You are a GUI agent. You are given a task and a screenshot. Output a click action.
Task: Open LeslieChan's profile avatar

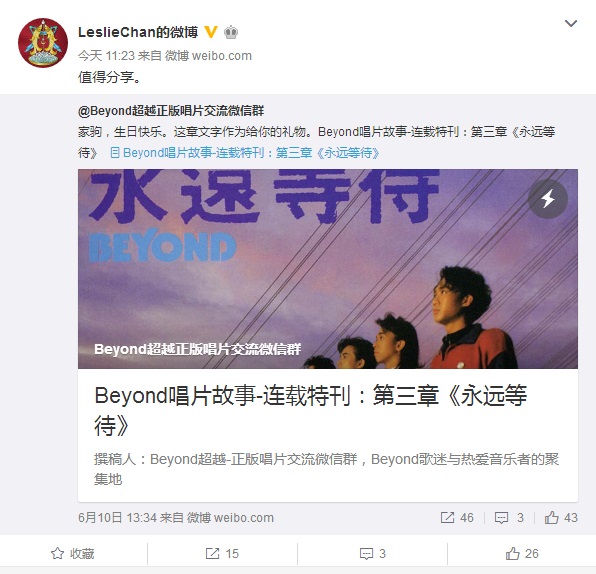43,43
